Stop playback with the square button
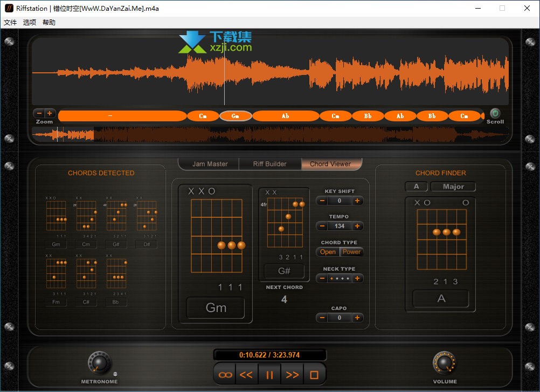The image size is (540, 392). [314, 375]
